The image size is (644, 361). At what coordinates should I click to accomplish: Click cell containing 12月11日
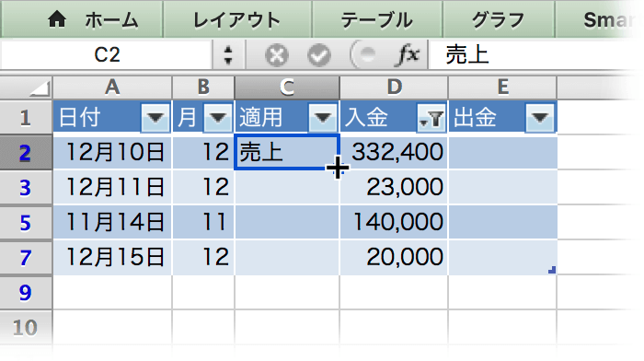click(x=112, y=187)
